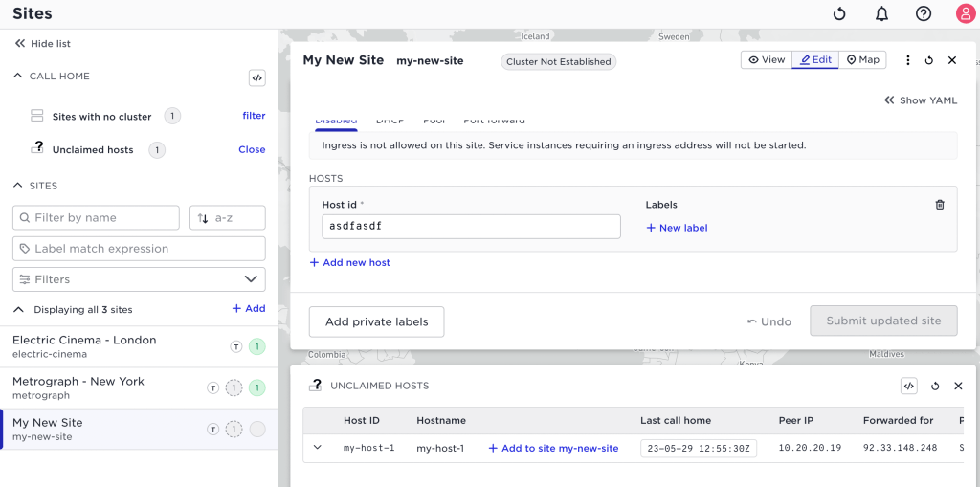Click the Add private labels button

[x=376, y=322]
